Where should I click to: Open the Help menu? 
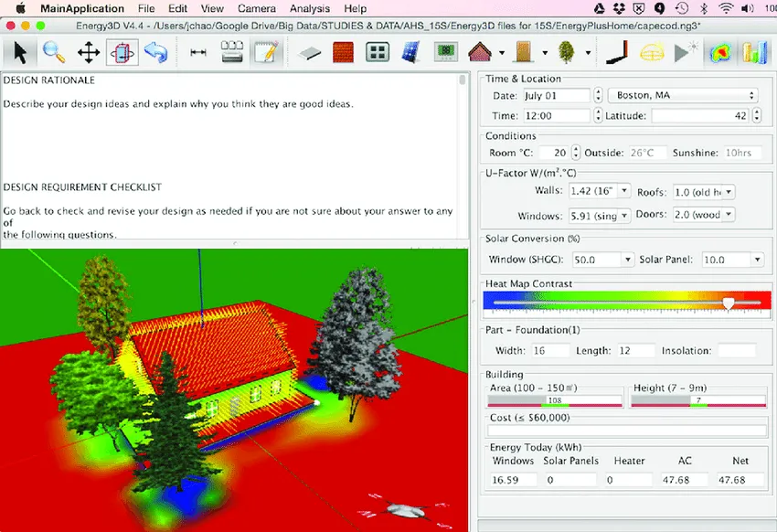pyautogui.click(x=356, y=8)
